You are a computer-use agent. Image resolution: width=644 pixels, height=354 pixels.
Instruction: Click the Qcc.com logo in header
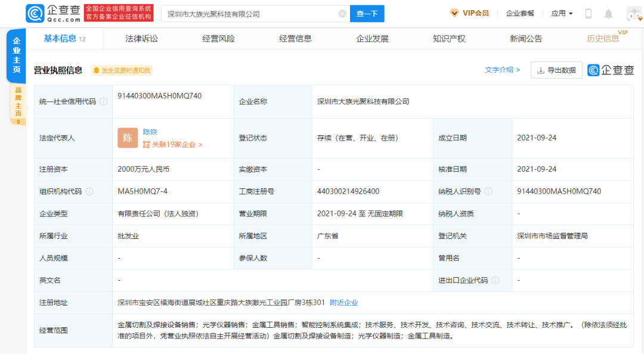coord(52,13)
